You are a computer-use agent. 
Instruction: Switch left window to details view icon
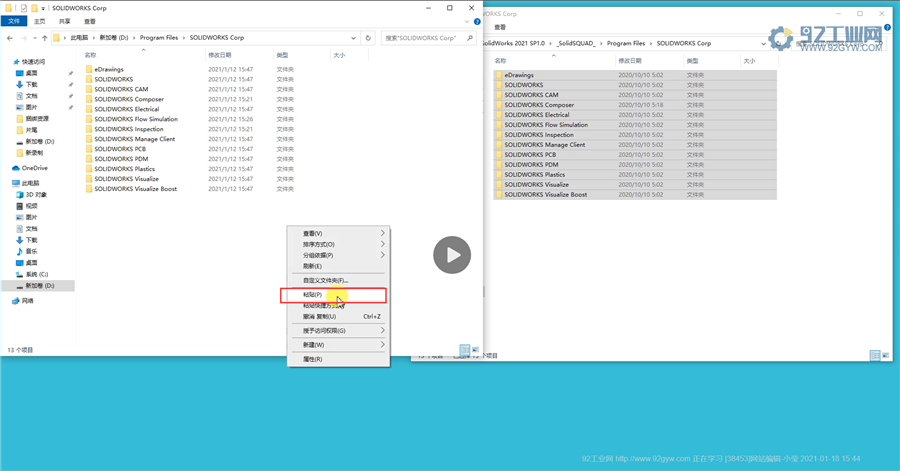click(465, 349)
